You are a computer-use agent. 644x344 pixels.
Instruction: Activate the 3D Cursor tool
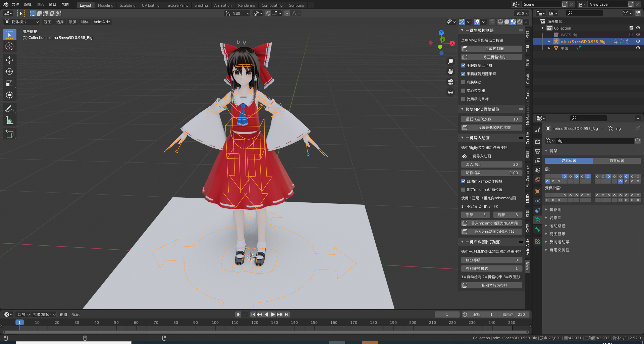(9, 46)
